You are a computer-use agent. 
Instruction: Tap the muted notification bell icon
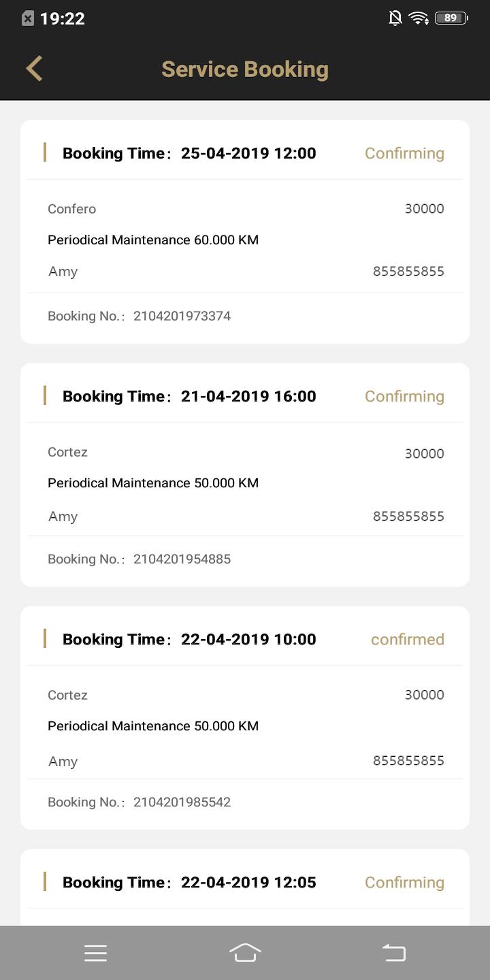coord(395,18)
